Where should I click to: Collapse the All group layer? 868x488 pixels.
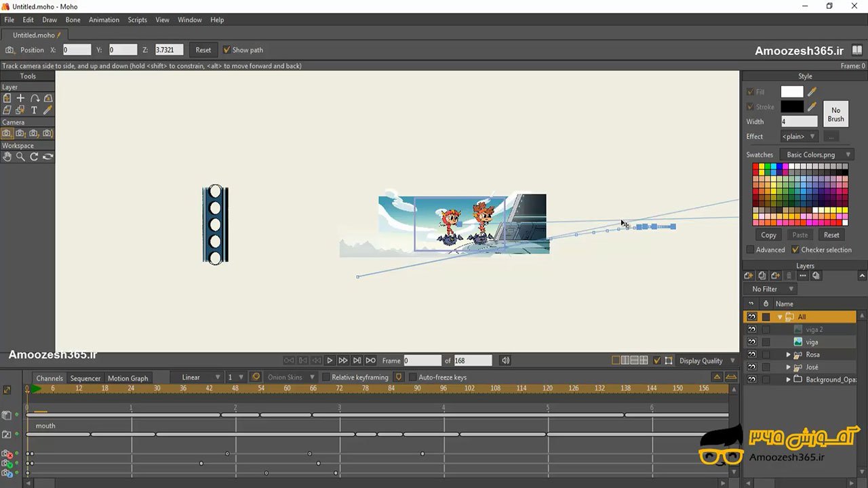point(780,317)
